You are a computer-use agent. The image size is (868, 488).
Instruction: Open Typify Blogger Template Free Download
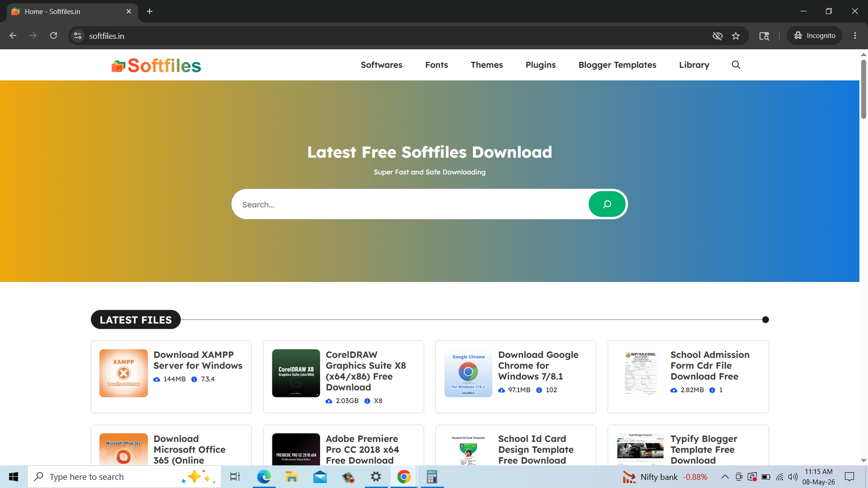point(704,450)
